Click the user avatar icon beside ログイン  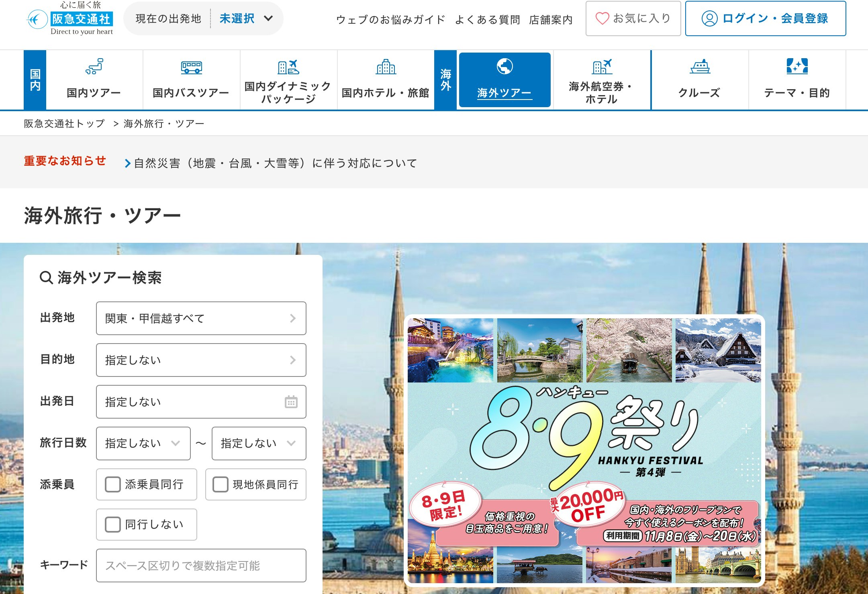click(709, 18)
